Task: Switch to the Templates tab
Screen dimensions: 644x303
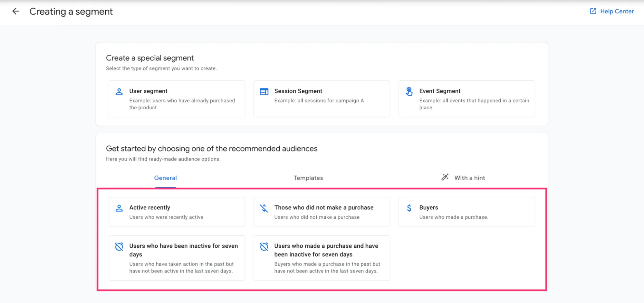Action: click(x=308, y=178)
